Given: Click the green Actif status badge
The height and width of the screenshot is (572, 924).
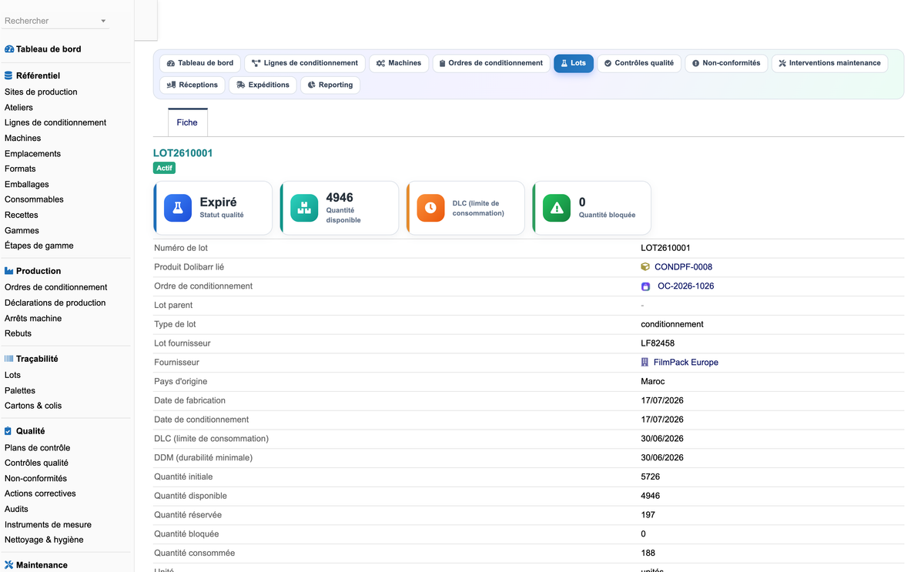Looking at the screenshot, I should point(165,168).
